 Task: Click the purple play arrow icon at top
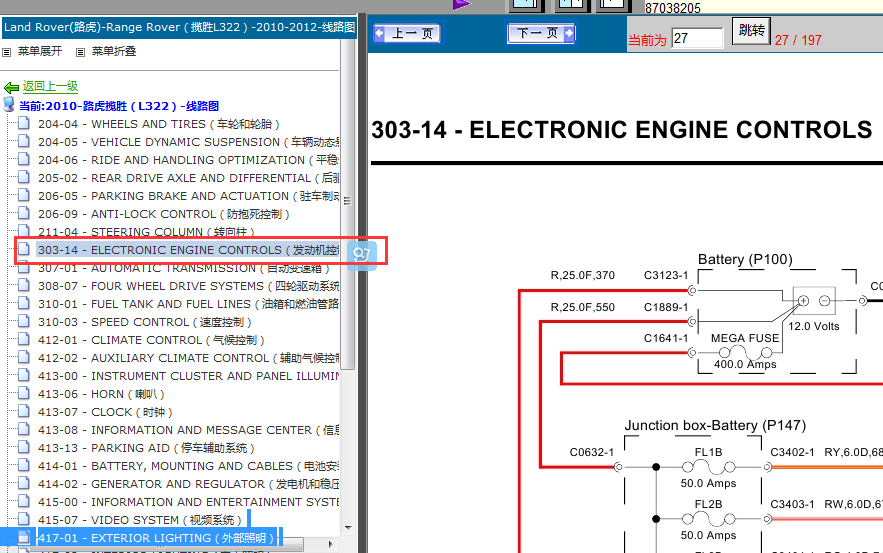click(462, 5)
